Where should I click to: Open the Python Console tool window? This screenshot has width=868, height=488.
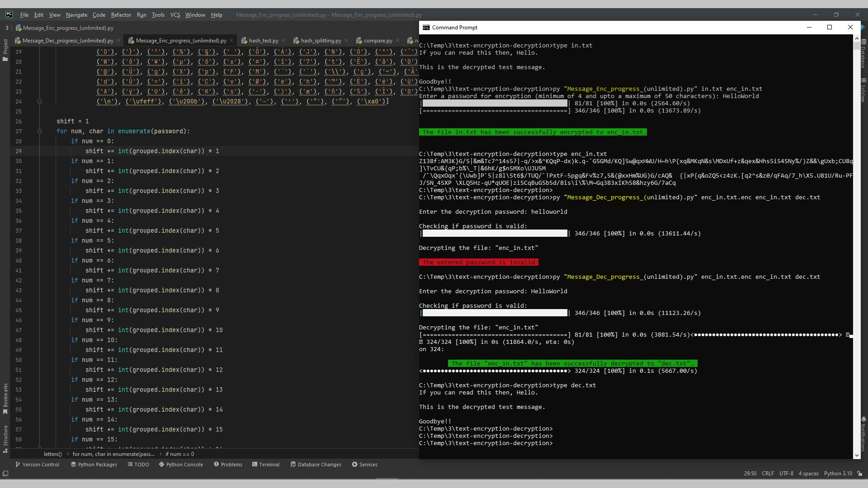click(x=181, y=465)
